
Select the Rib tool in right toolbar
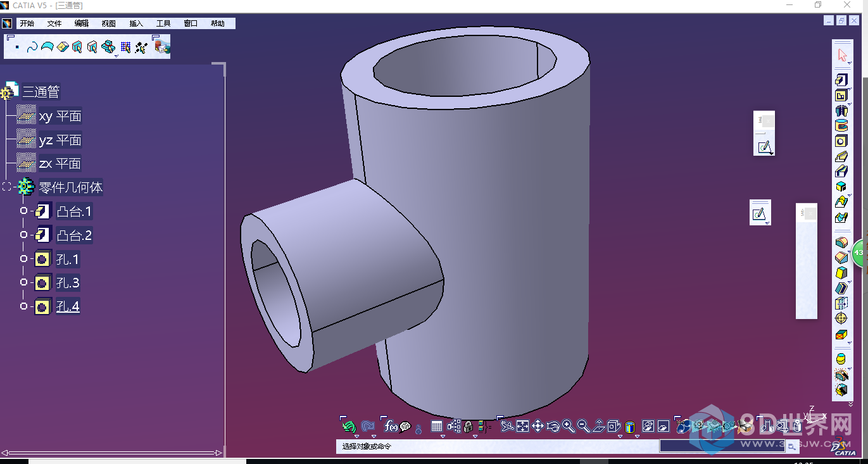tap(841, 156)
